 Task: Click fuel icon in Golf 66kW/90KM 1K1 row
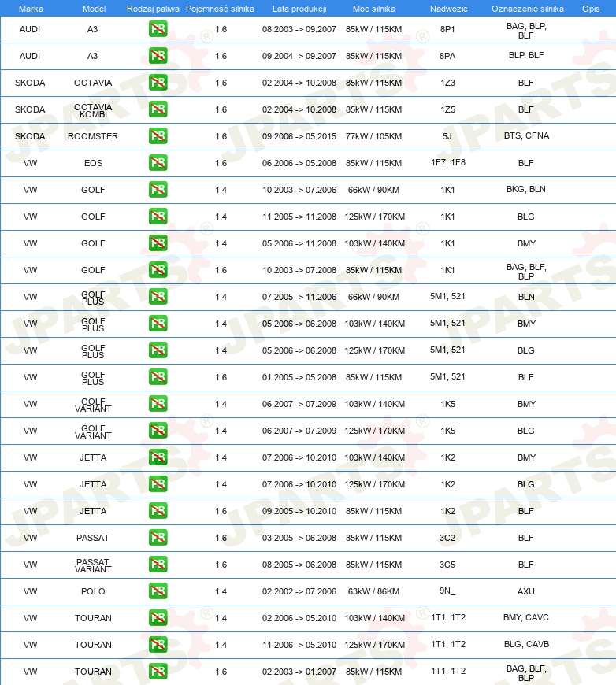tap(158, 190)
